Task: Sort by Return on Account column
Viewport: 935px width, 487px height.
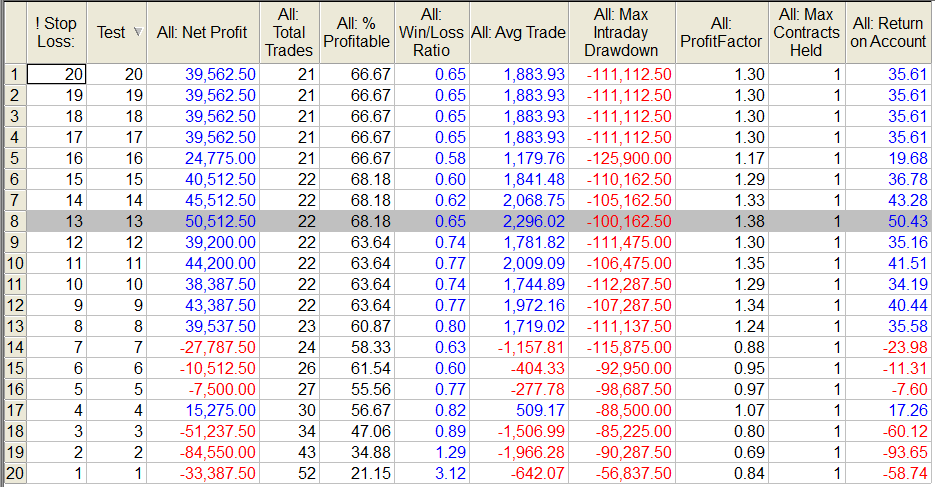Action: [889, 32]
